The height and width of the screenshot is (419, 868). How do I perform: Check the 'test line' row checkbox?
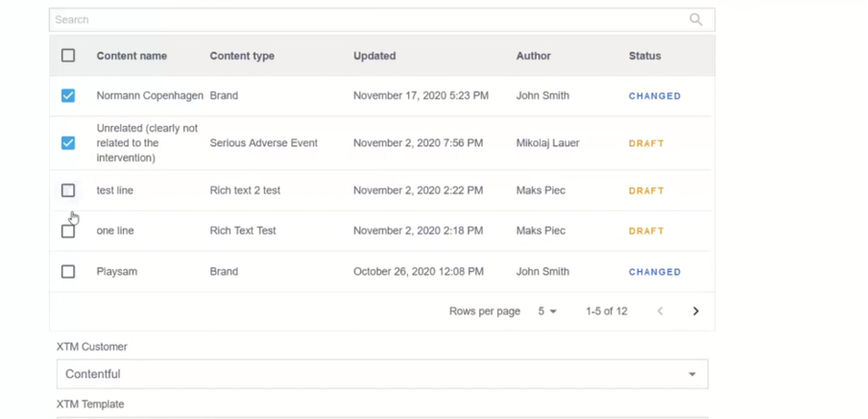(x=68, y=190)
